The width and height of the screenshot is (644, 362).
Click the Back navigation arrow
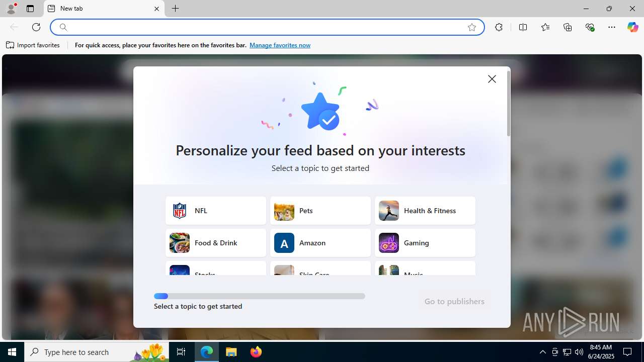(x=14, y=27)
